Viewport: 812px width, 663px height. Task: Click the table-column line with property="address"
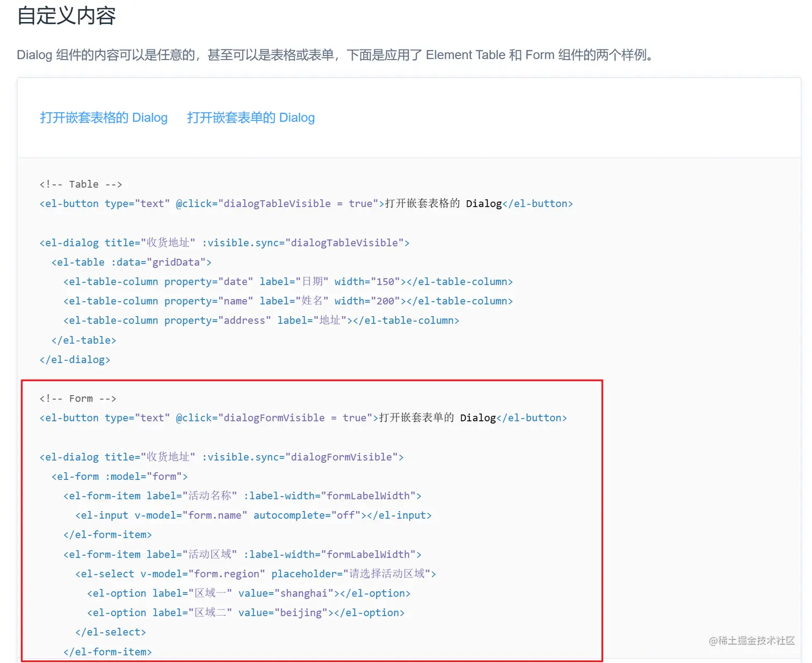tap(262, 320)
